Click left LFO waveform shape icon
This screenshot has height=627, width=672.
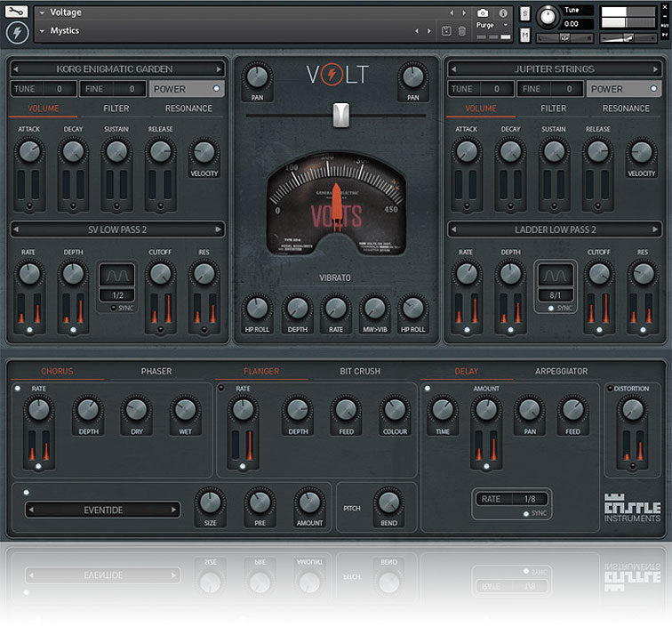(x=117, y=276)
